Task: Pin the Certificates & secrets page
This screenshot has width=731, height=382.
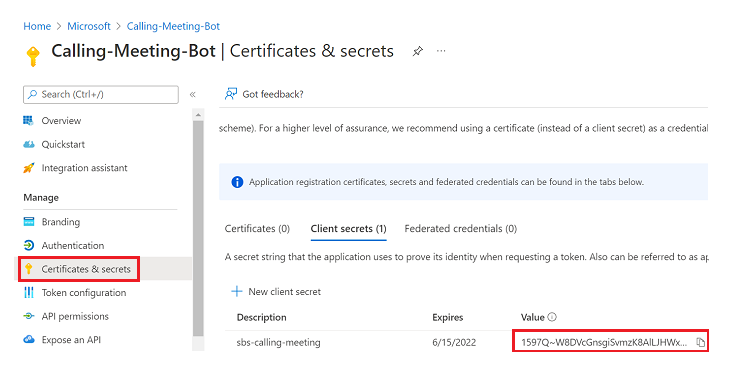Action: [x=418, y=51]
